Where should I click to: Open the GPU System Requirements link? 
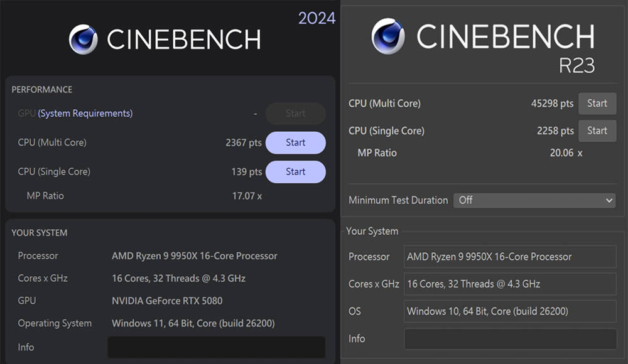coord(85,114)
